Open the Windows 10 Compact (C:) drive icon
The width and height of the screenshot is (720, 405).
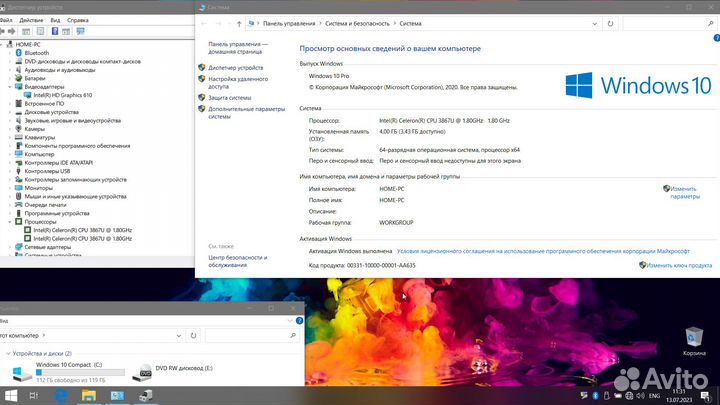coord(22,372)
